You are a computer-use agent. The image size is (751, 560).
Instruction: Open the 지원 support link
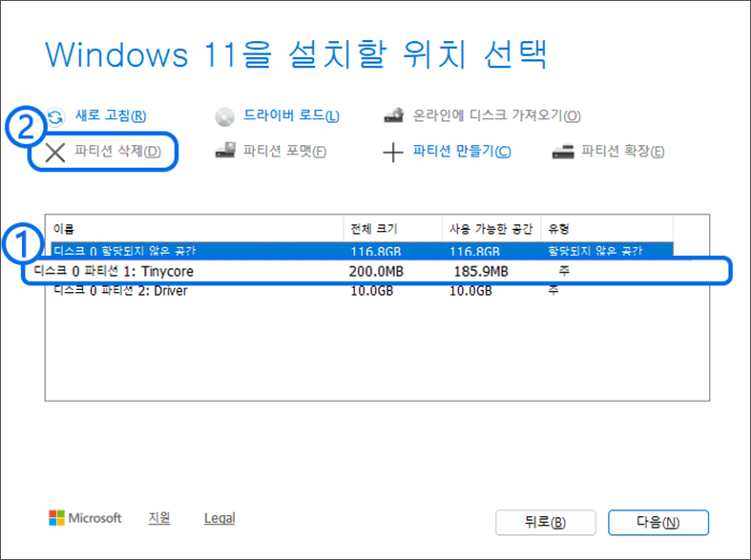pos(159,518)
